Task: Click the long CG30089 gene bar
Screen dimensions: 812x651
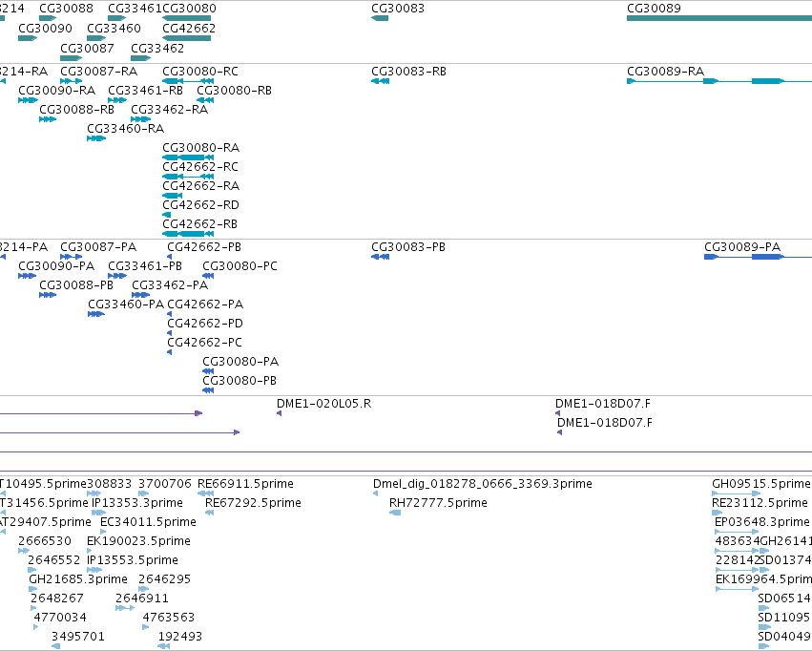Action: click(x=719, y=18)
